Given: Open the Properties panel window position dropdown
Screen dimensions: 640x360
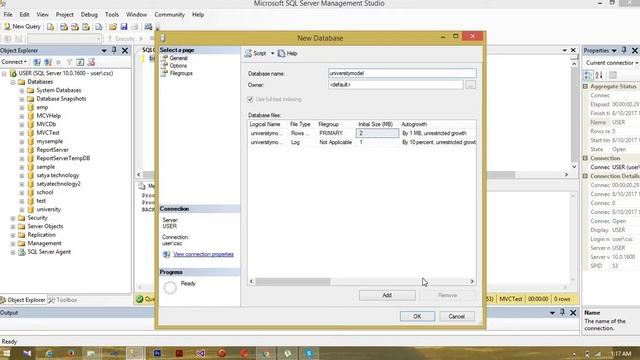Looking at the screenshot, I should tap(614, 51).
